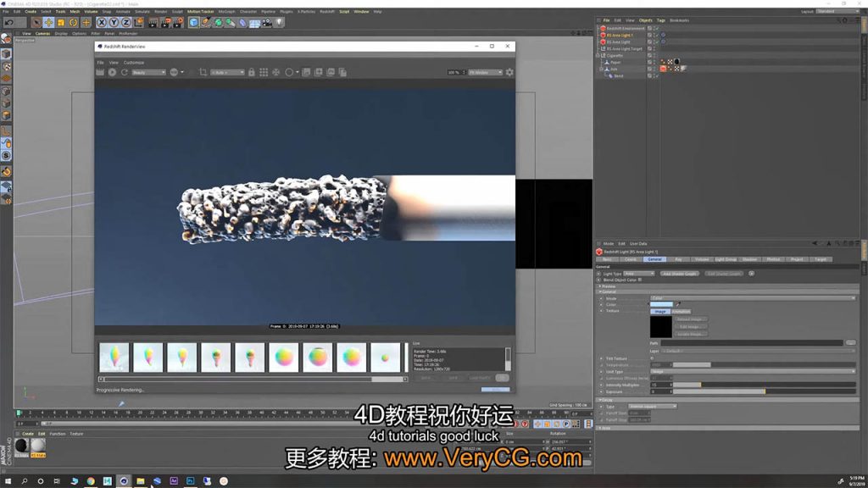This screenshot has width=868, height=488.
Task: Click the crop region render icon
Action: click(x=203, y=73)
